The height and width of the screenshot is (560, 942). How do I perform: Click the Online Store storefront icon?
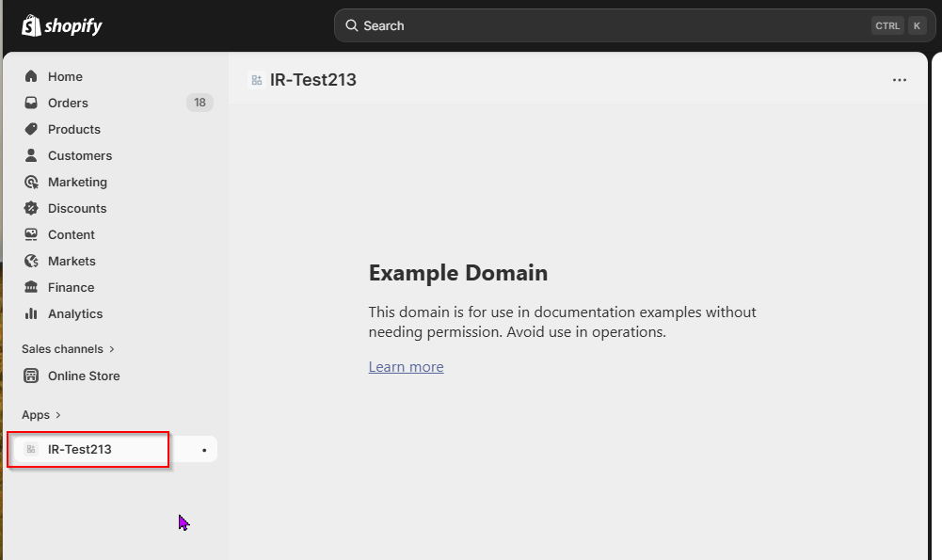(x=31, y=376)
